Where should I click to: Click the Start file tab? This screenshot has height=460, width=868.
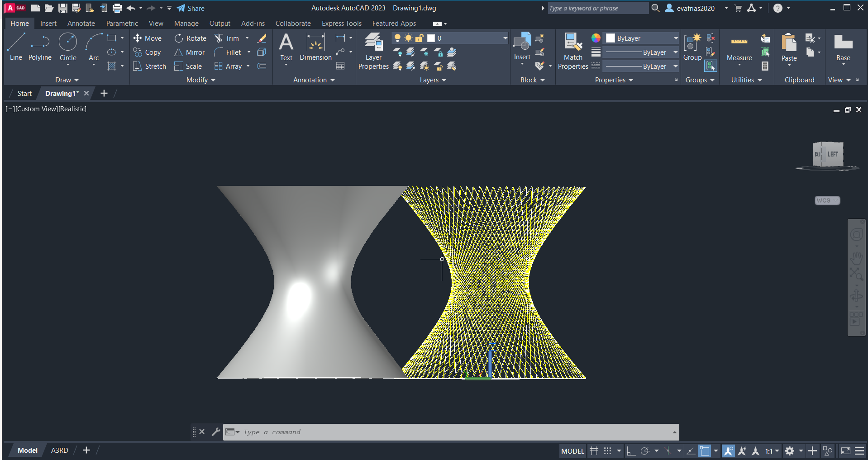[24, 94]
